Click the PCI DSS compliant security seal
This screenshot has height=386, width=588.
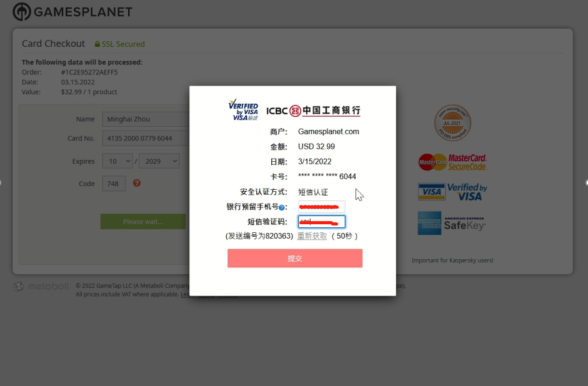click(452, 122)
